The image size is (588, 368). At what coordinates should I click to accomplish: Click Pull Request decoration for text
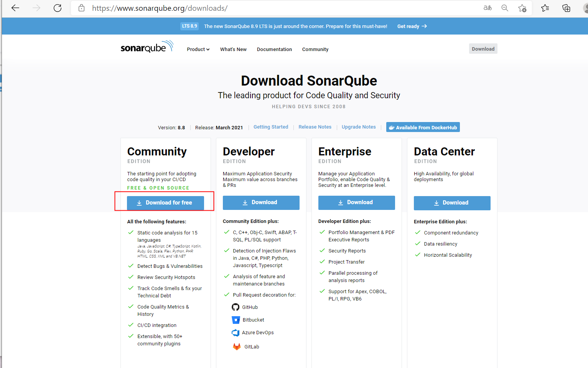coord(264,295)
